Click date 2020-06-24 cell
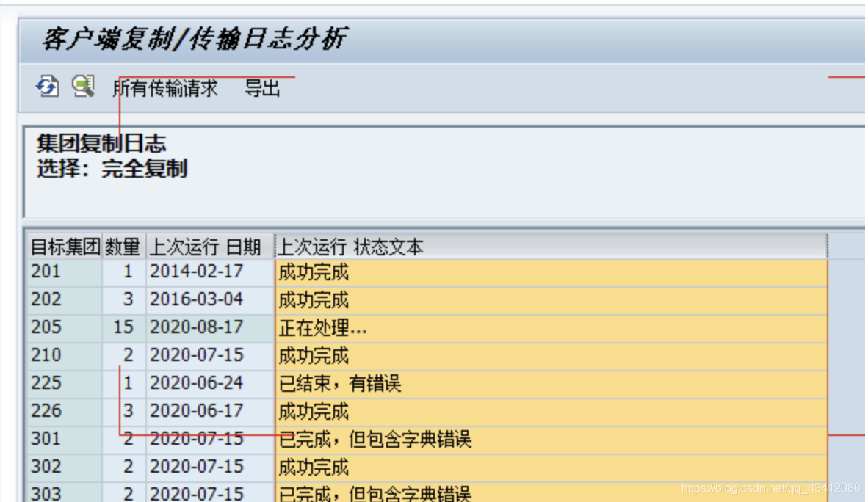The width and height of the screenshot is (868, 502). [210, 384]
